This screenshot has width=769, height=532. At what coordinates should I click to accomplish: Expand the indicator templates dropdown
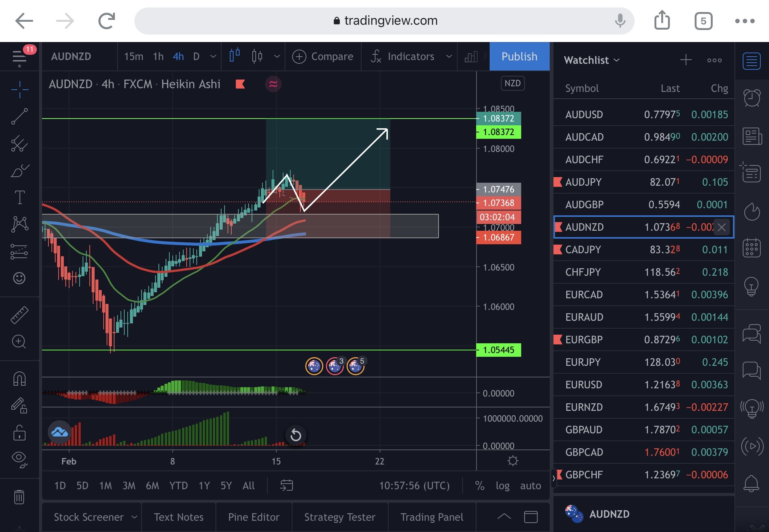[x=449, y=57]
